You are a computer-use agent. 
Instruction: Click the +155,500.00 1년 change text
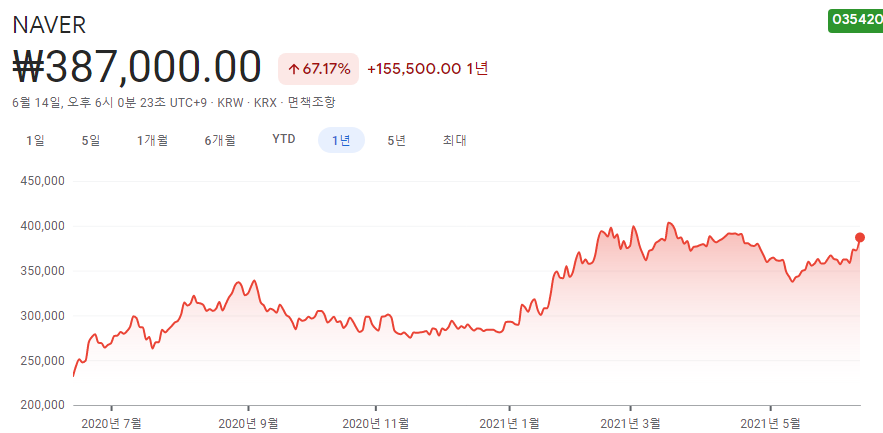pyautogui.click(x=427, y=69)
